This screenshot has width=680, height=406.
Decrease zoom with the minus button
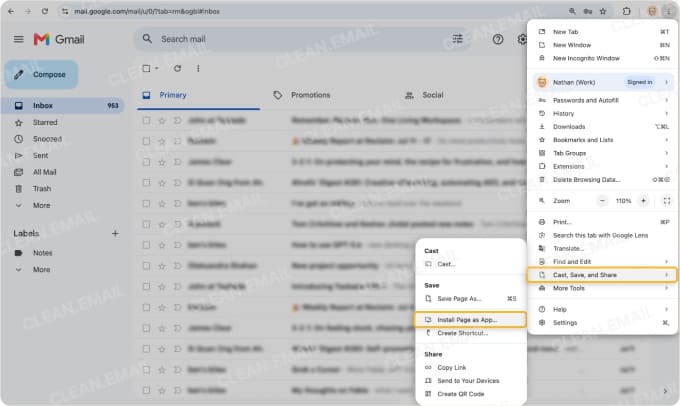pyautogui.click(x=602, y=201)
